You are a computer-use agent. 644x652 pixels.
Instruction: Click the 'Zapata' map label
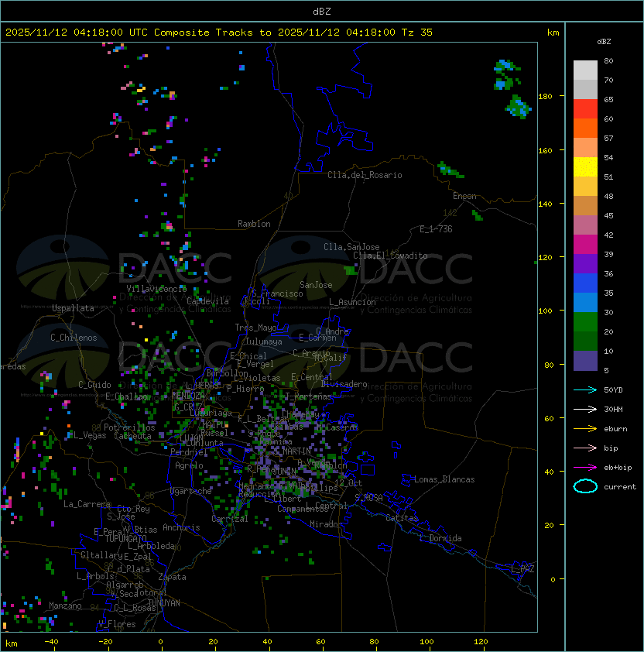(172, 577)
